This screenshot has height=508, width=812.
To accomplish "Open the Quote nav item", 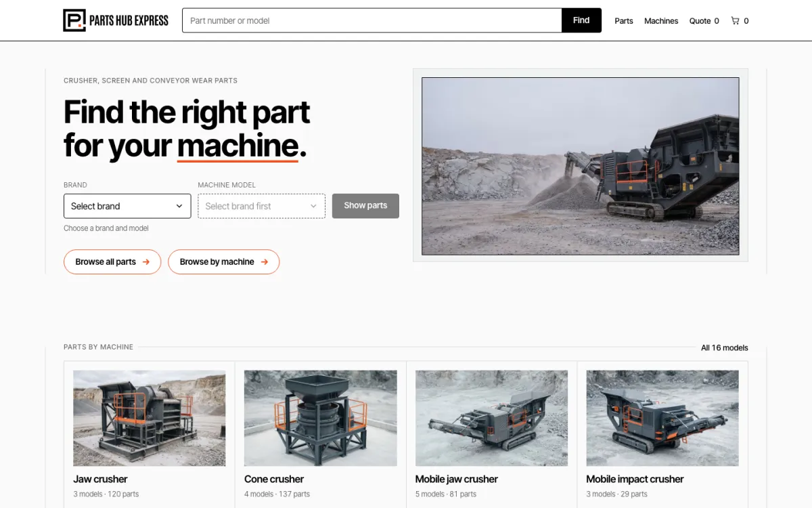I will point(704,21).
